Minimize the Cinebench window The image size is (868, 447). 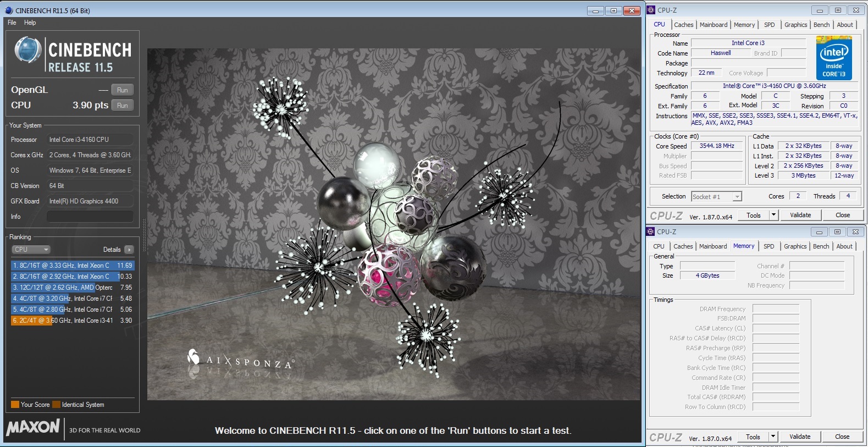(x=595, y=10)
